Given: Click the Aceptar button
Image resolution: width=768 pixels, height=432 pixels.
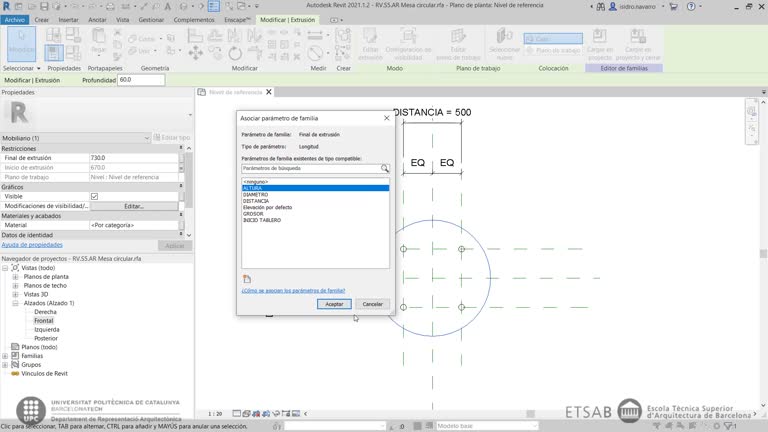Looking at the screenshot, I should coord(334,304).
